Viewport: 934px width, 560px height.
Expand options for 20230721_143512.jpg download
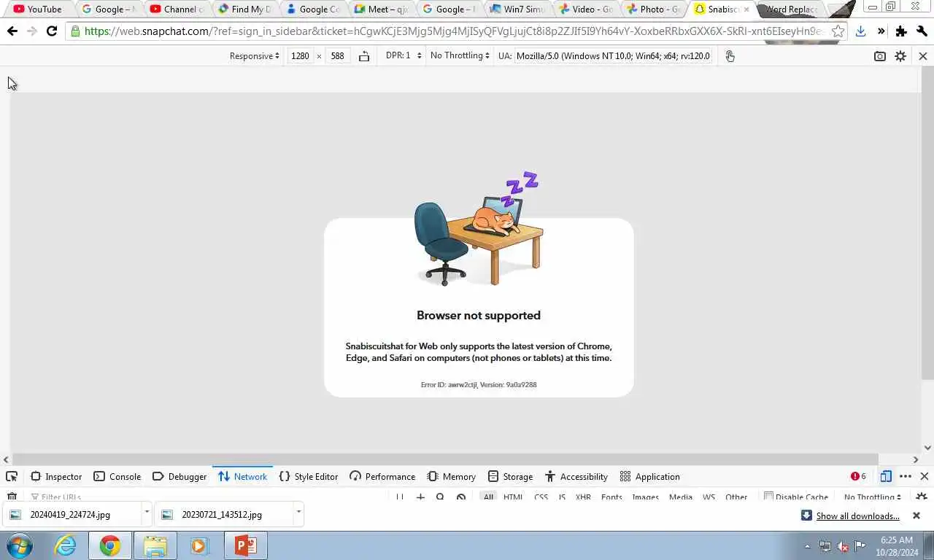298,512
